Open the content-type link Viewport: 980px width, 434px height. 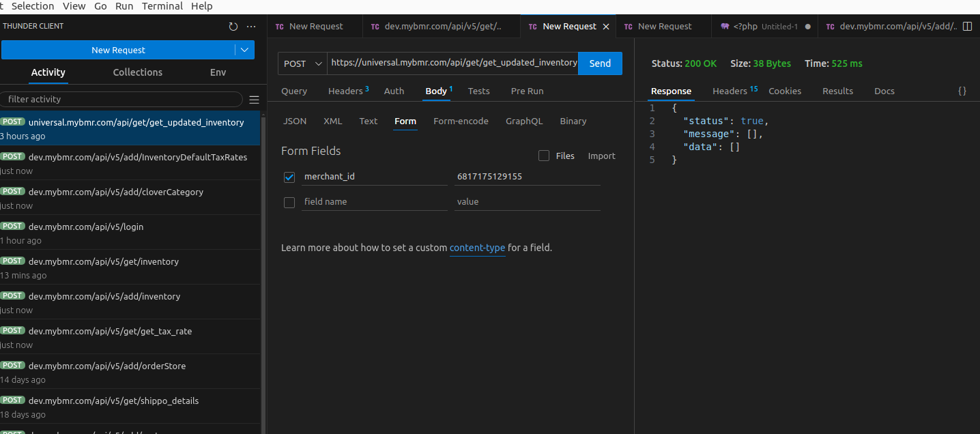477,248
